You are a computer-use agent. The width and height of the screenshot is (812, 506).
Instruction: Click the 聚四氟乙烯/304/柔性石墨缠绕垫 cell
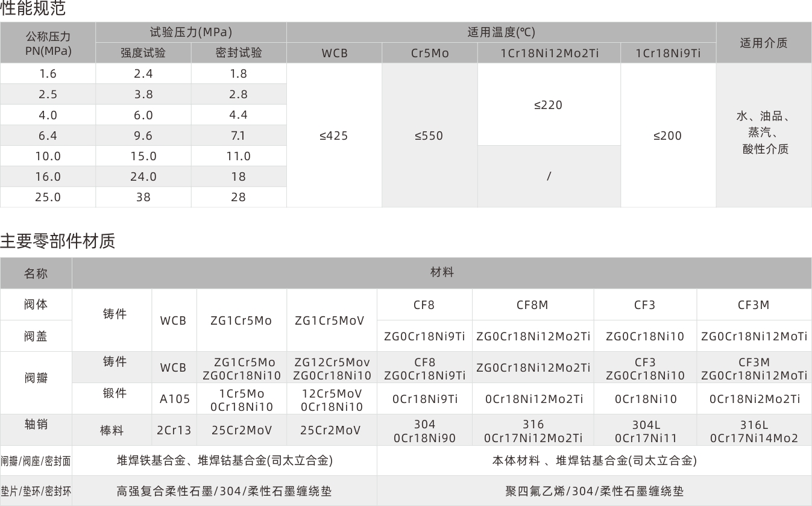[x=594, y=491]
